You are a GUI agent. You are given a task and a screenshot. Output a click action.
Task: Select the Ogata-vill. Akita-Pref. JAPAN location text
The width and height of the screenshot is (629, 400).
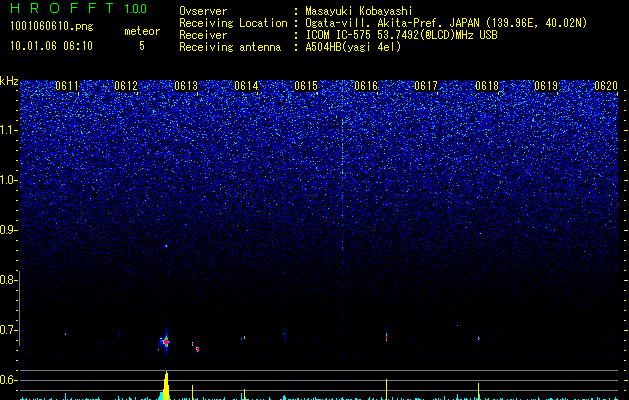(x=446, y=23)
